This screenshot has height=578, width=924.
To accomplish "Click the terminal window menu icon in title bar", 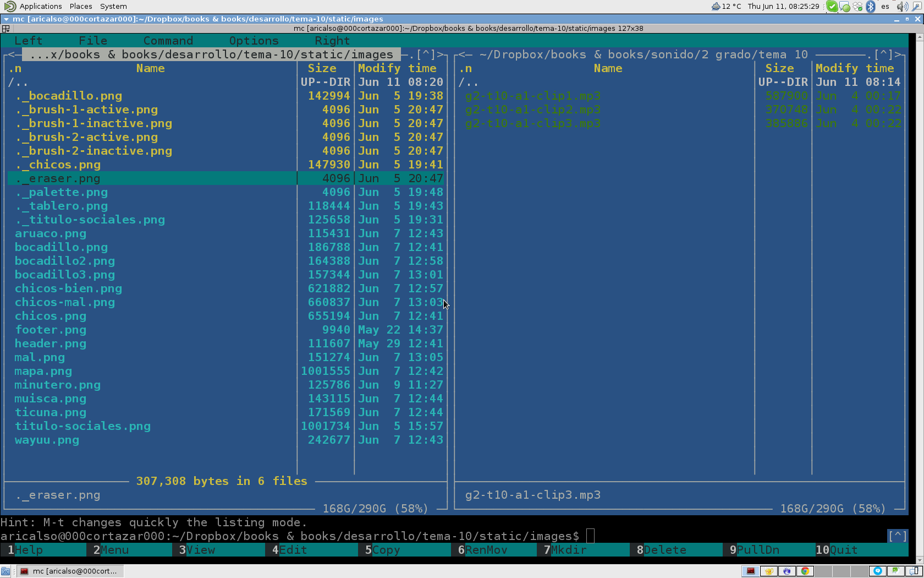I will [6, 19].
